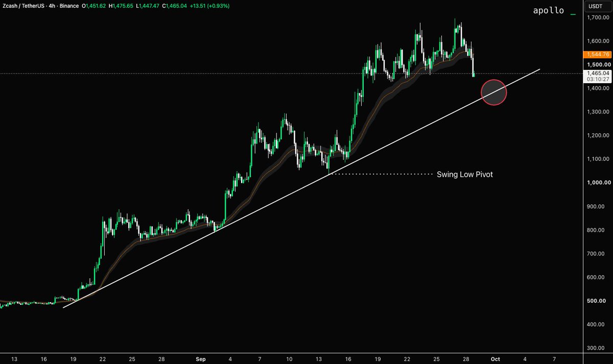Screen dimensions: 613x364
Task: Click the 1,100.00 price axis label
Action: (x=598, y=159)
